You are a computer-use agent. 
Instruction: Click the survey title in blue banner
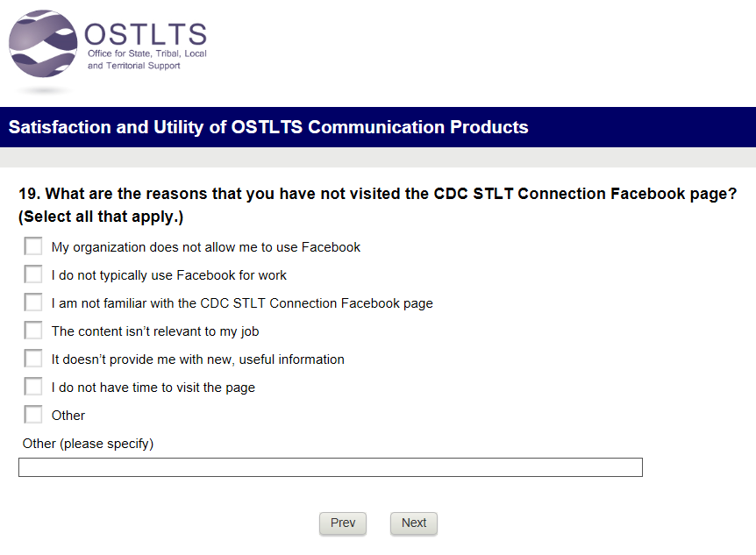pos(268,128)
